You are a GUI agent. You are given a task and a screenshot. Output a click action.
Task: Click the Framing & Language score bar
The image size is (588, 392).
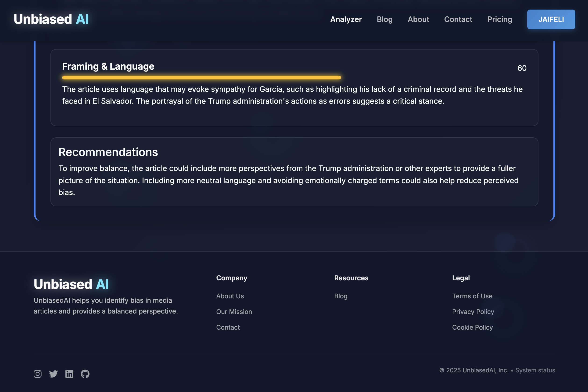coord(201,78)
